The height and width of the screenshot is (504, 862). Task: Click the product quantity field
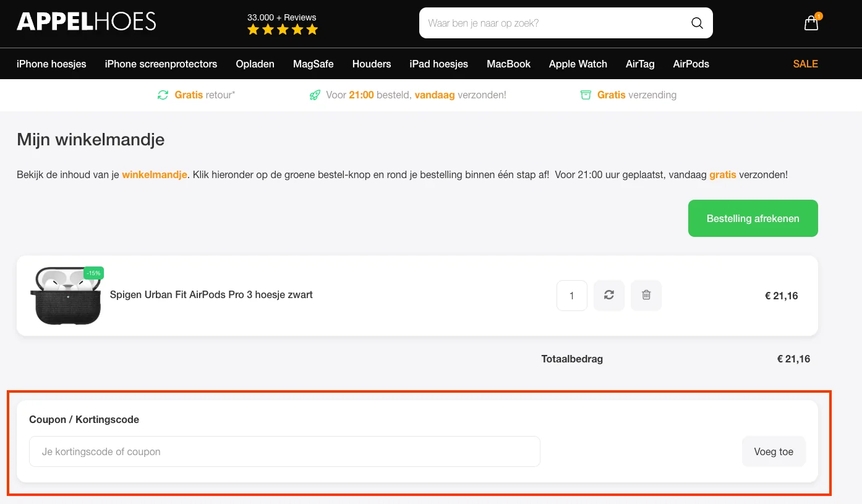coord(571,296)
